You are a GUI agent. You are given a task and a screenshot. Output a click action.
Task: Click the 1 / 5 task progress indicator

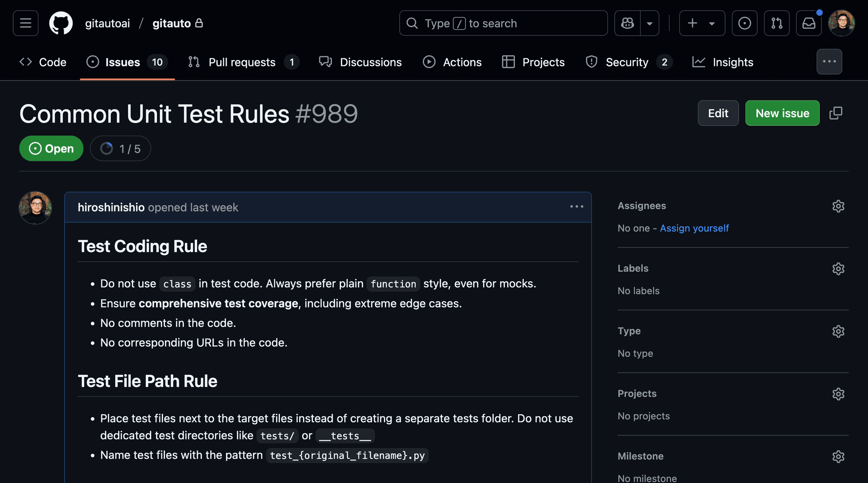(x=120, y=149)
